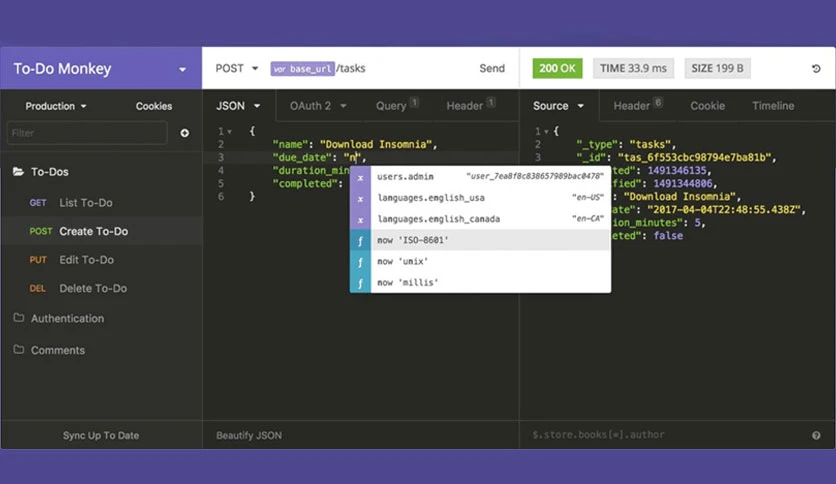Click Sync Up To Date
Viewport: 836px width, 484px height.
101,435
